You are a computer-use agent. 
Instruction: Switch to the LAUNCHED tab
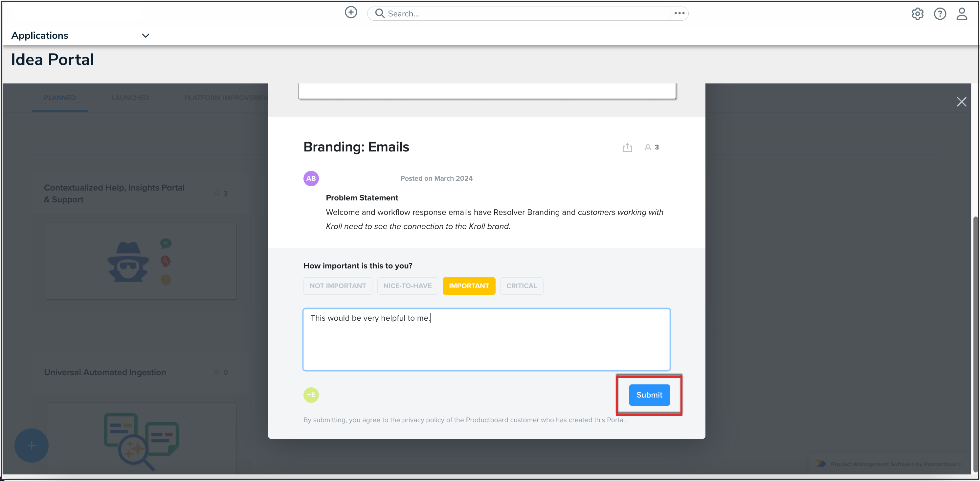pos(130,98)
